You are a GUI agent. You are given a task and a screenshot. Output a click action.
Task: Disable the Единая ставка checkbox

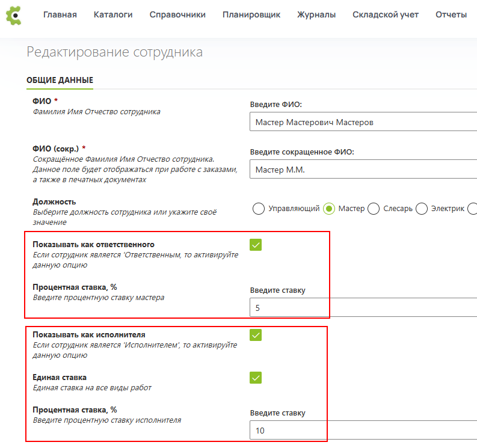click(256, 378)
